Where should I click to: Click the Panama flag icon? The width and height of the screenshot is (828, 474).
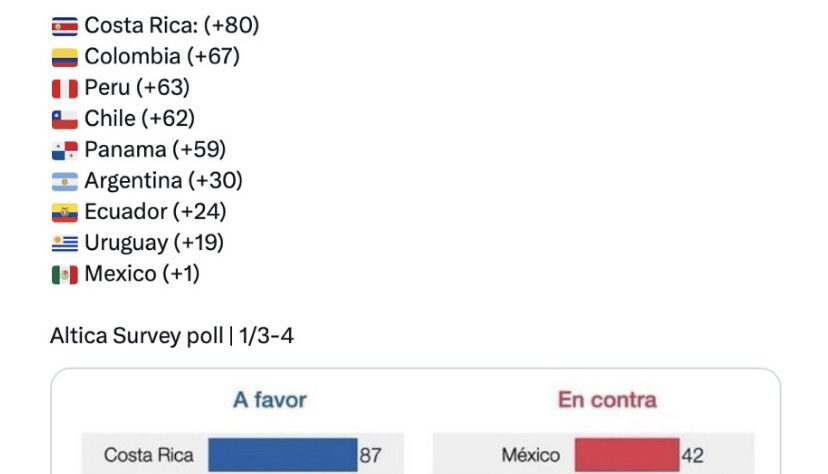tap(64, 151)
